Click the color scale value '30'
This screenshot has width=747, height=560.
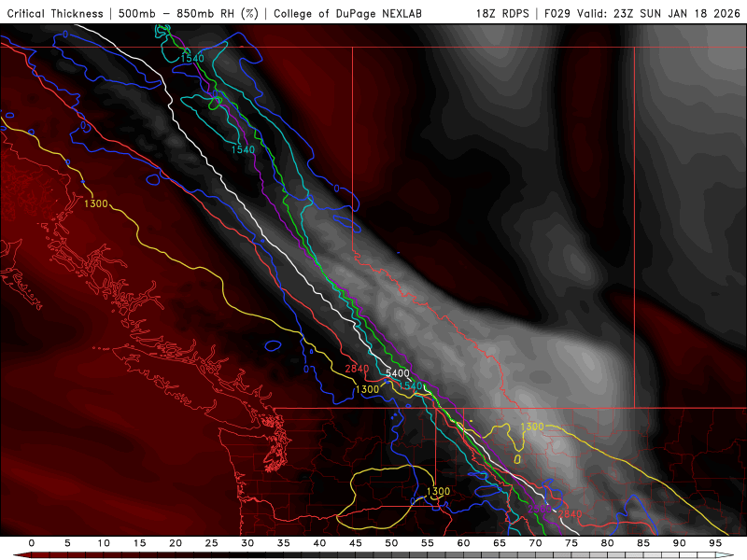247,543
